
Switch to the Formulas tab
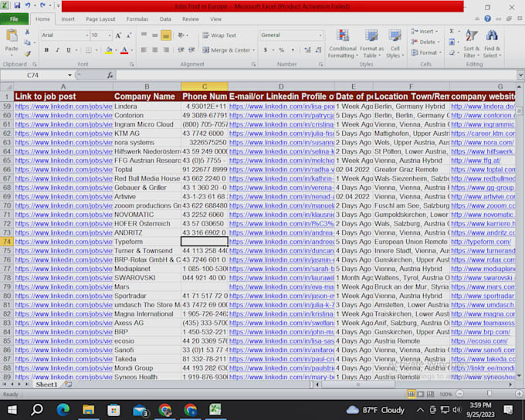click(137, 19)
